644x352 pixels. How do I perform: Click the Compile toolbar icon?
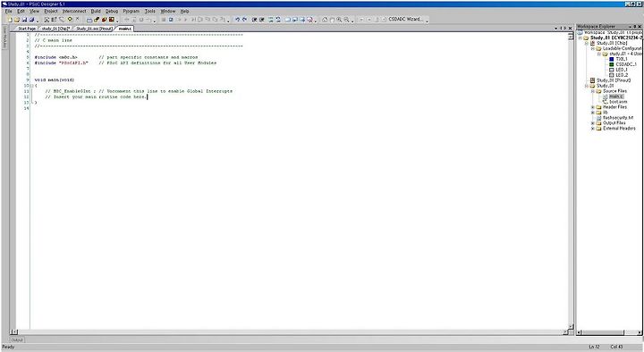pos(97,20)
